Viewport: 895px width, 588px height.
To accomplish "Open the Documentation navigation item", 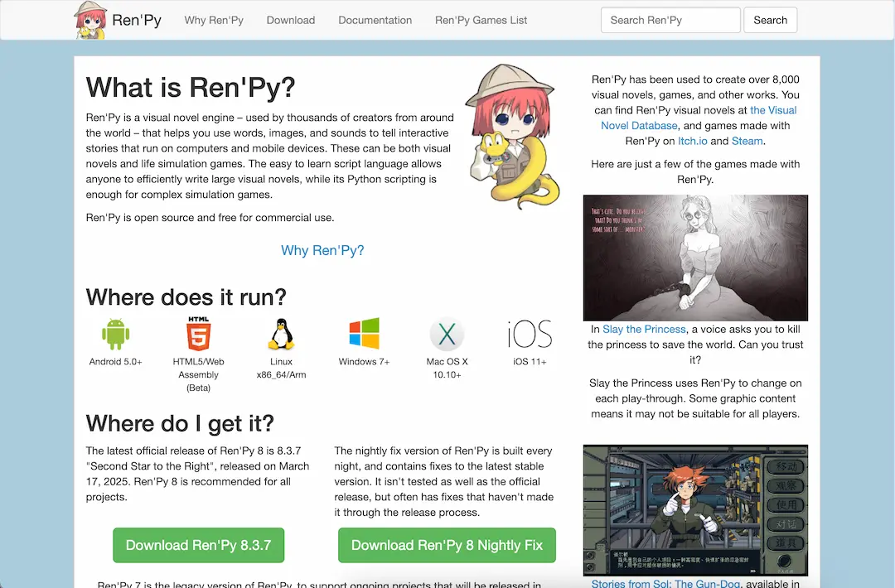I will pyautogui.click(x=375, y=20).
